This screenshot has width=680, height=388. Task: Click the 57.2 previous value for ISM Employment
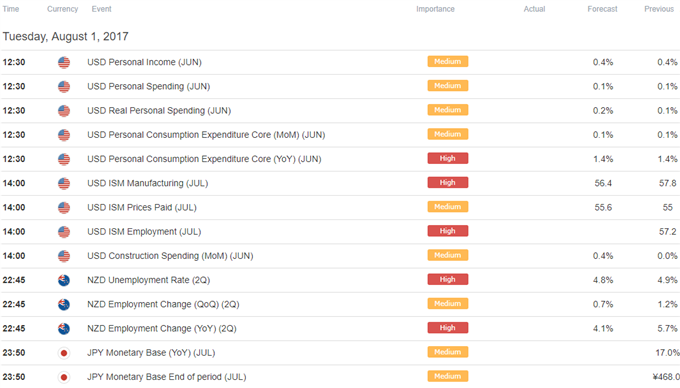[x=667, y=232]
